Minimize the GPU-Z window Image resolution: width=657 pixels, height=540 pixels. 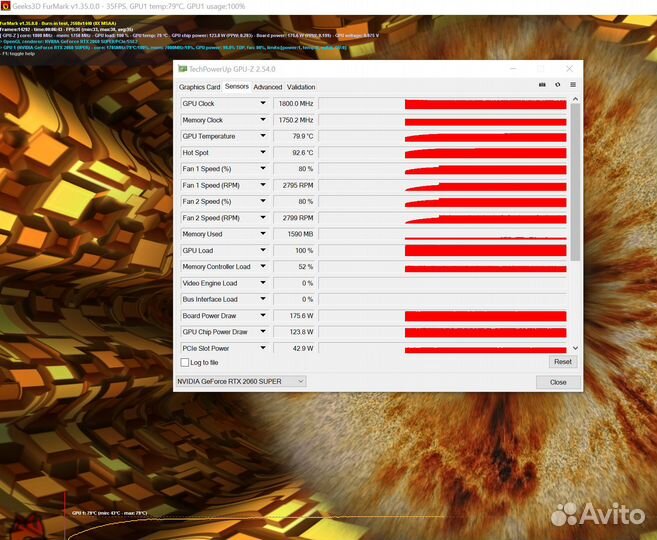pos(514,69)
